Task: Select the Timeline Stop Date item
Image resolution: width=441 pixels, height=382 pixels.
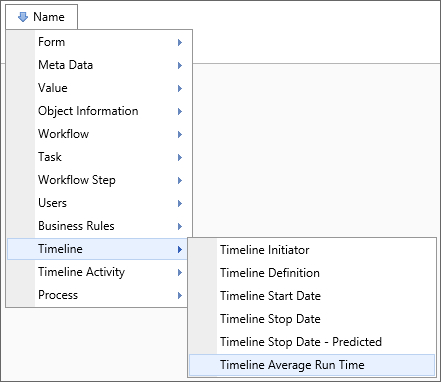Action: pos(312,319)
